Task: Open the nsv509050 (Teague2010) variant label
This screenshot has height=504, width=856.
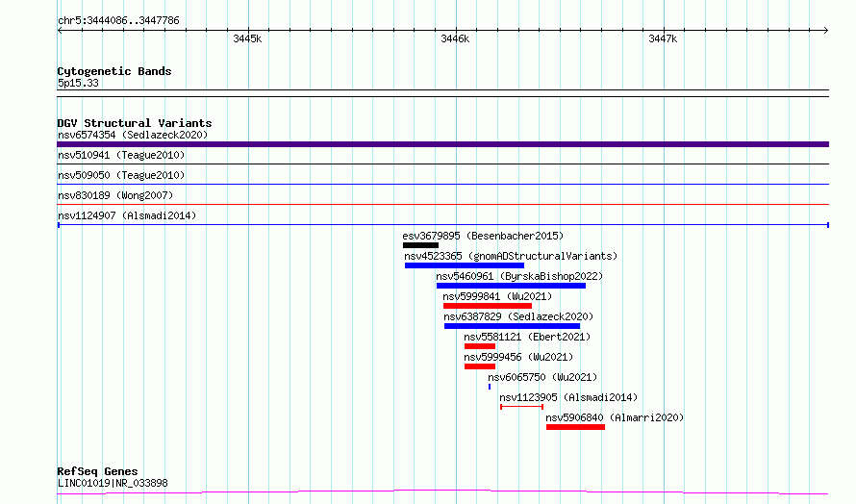Action: [x=121, y=175]
